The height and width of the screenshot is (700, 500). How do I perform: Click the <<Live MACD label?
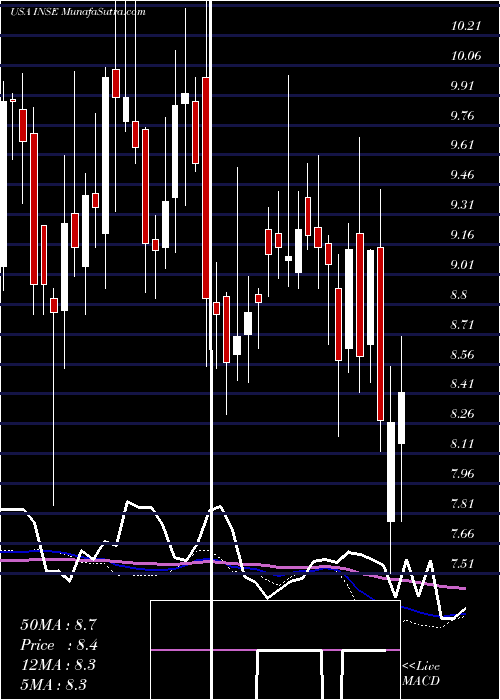[421, 674]
